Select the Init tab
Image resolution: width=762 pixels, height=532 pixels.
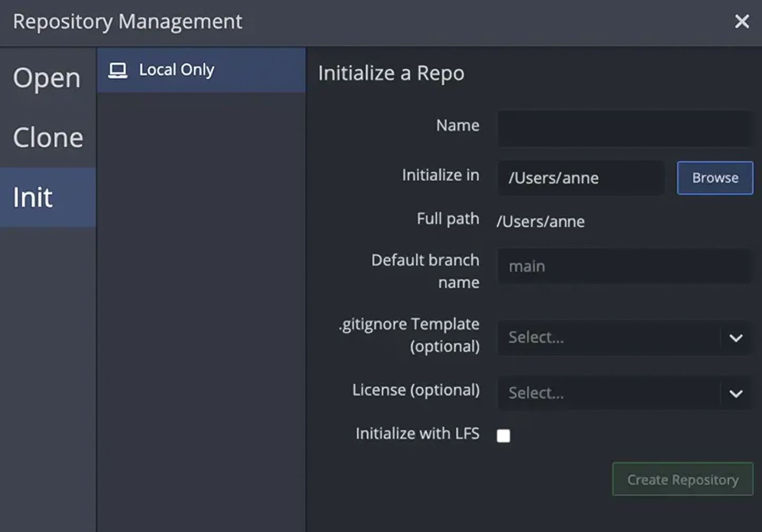click(32, 197)
